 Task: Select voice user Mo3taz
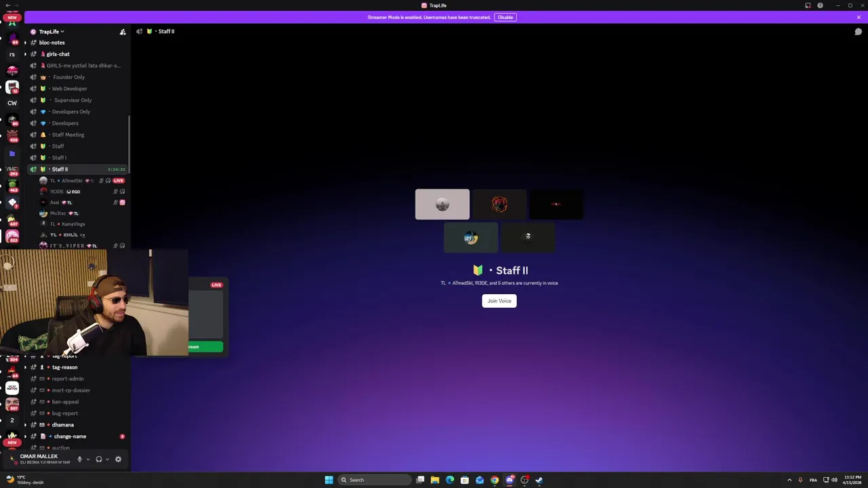(81, 213)
